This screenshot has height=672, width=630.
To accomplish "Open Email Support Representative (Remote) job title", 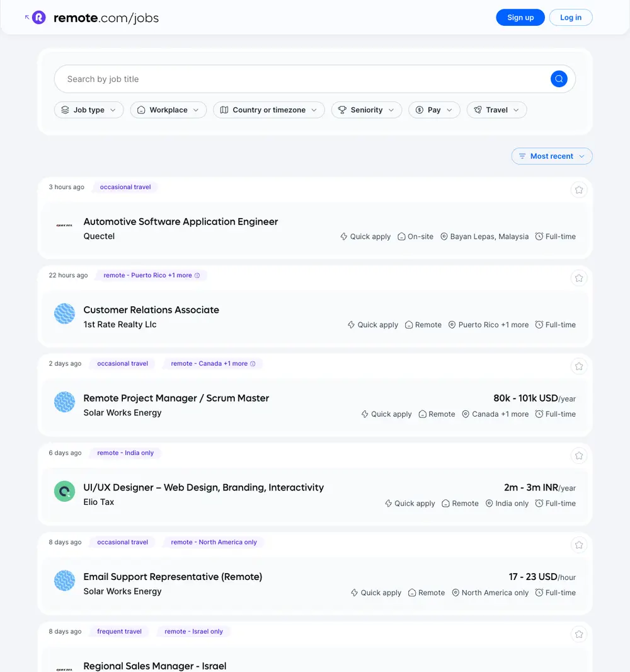I will click(x=173, y=577).
